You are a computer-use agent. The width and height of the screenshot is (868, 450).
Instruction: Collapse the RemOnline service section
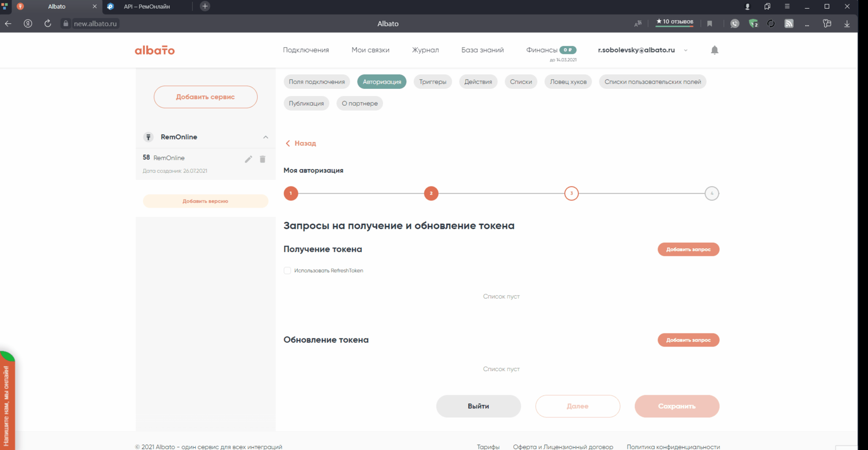coord(265,137)
